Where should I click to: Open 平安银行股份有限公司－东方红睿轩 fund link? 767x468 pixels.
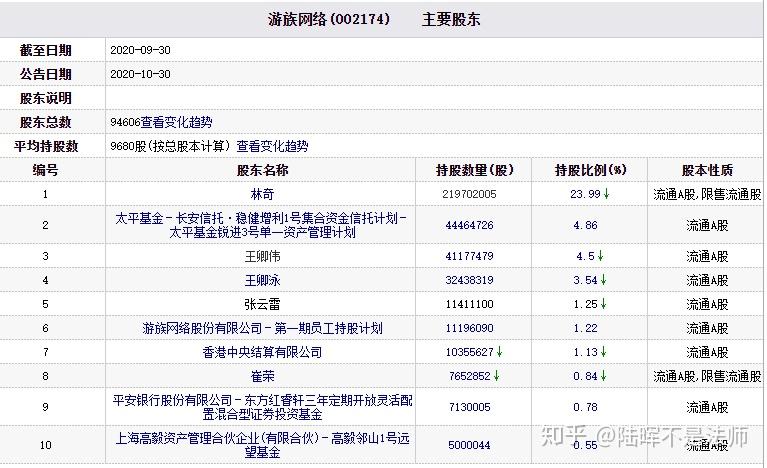coord(262,407)
